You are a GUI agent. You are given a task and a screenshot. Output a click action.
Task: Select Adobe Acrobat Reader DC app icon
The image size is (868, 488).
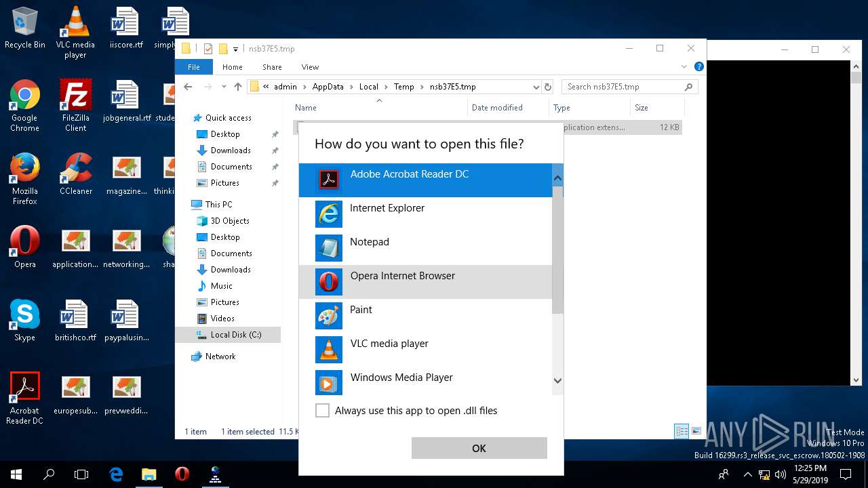pos(329,180)
